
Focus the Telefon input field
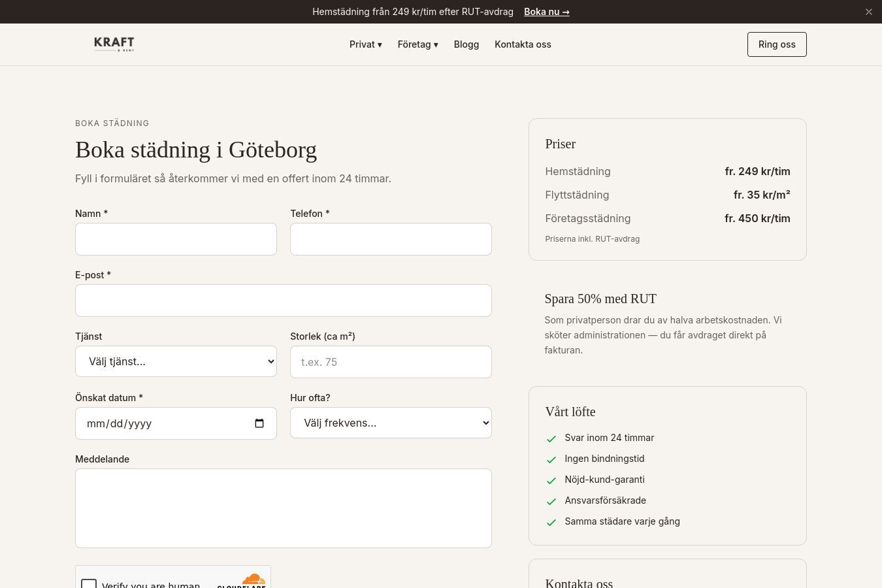pos(391,239)
